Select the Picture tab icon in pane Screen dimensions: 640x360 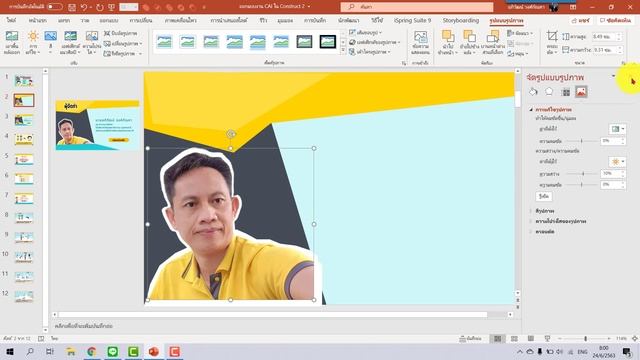(581, 92)
